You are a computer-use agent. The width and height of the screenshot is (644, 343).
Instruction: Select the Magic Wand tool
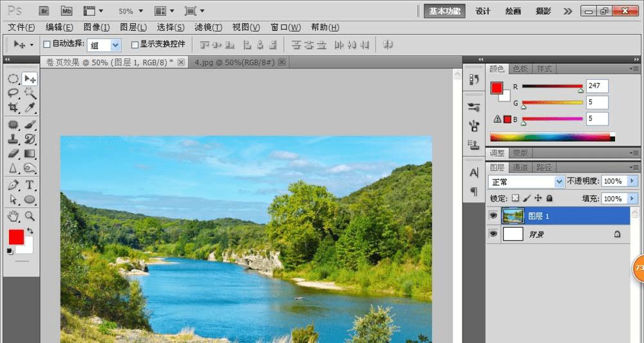point(30,93)
